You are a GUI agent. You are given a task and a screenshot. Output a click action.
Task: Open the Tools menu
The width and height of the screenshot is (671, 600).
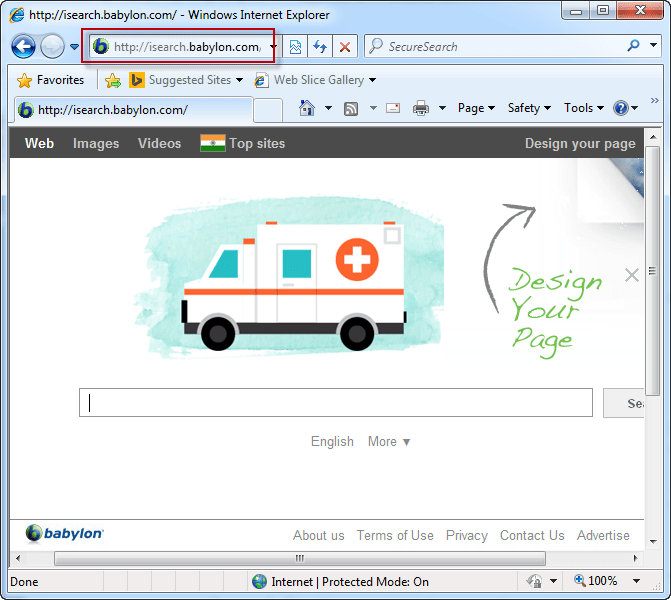click(x=584, y=108)
